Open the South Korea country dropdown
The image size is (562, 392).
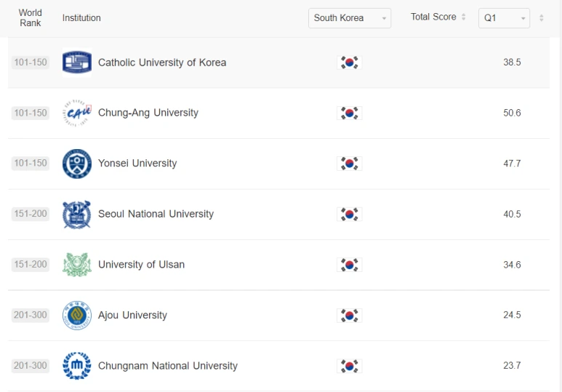[x=350, y=18]
